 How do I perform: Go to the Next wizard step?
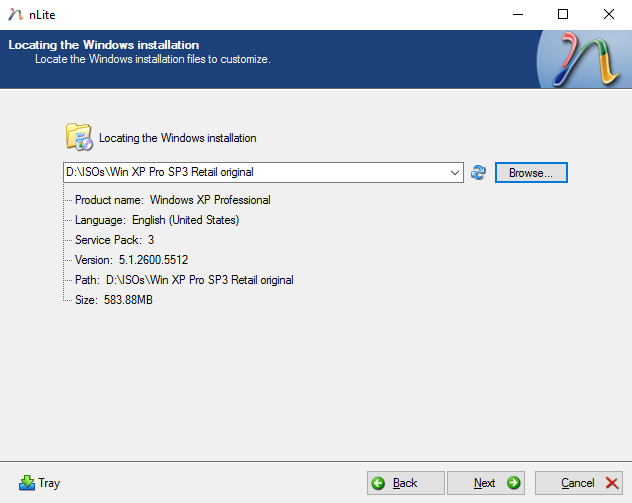click(x=486, y=483)
